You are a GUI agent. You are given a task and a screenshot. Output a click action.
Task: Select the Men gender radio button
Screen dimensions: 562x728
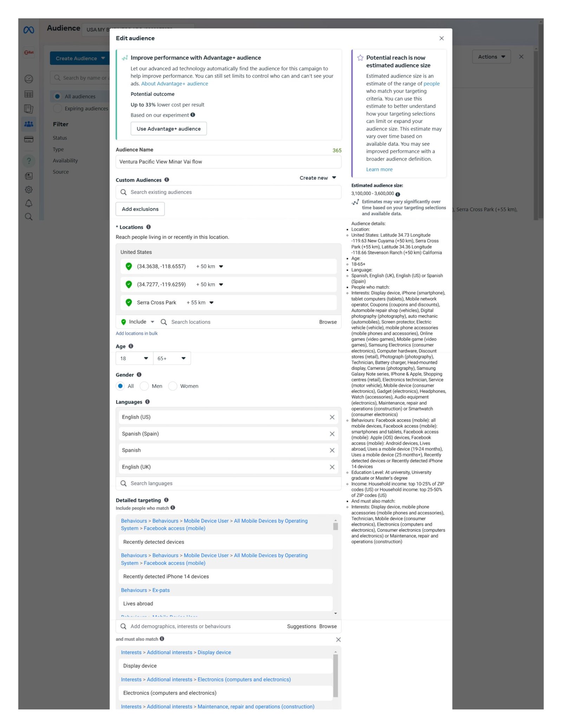pos(144,386)
